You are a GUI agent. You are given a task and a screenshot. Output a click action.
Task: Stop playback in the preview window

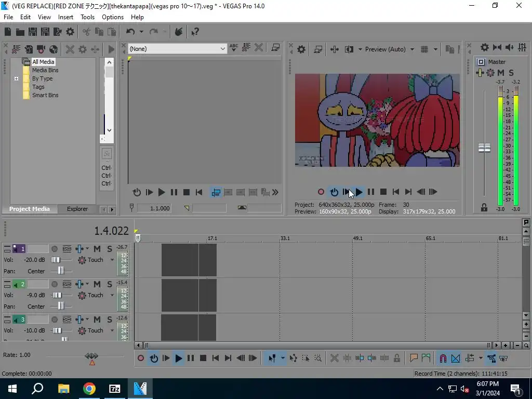coord(383,192)
